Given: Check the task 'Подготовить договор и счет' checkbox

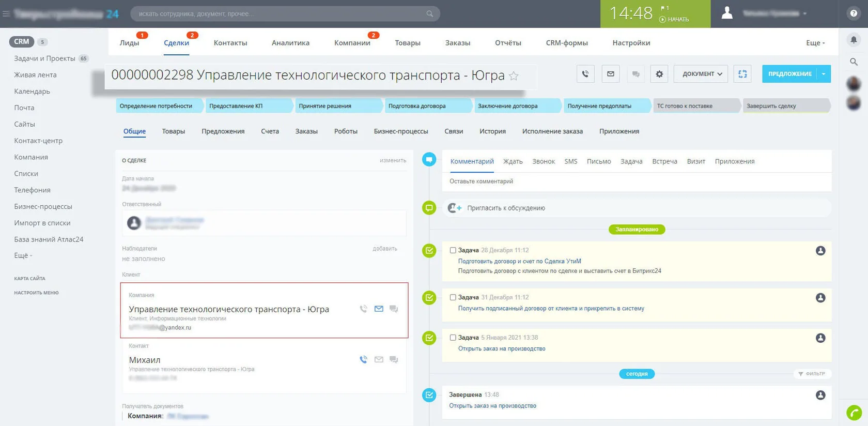Looking at the screenshot, I should point(453,250).
